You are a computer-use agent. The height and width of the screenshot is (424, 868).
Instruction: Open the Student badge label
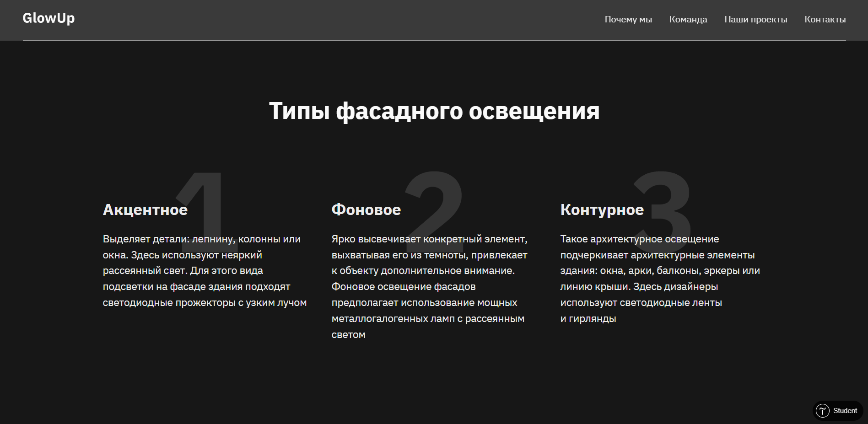tap(845, 411)
